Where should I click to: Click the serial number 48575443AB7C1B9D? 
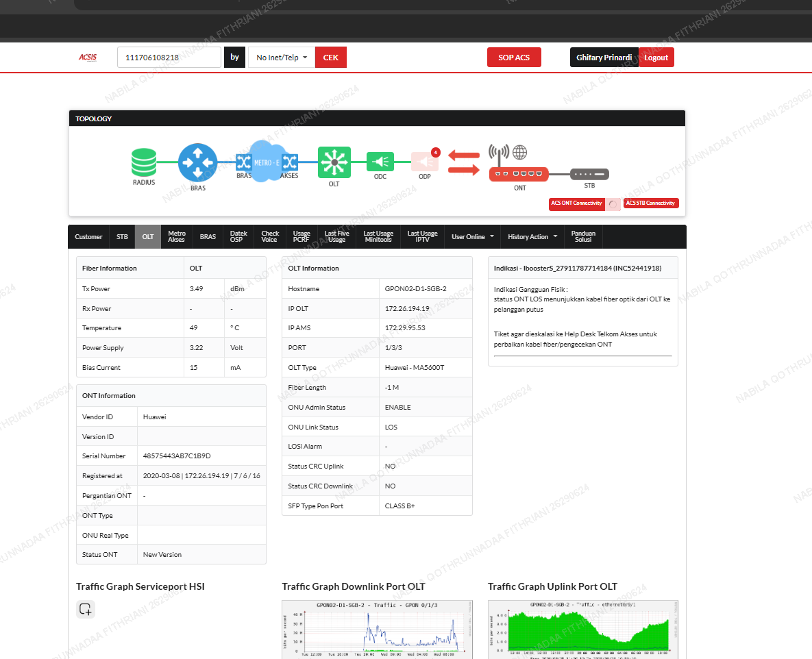[x=177, y=456]
